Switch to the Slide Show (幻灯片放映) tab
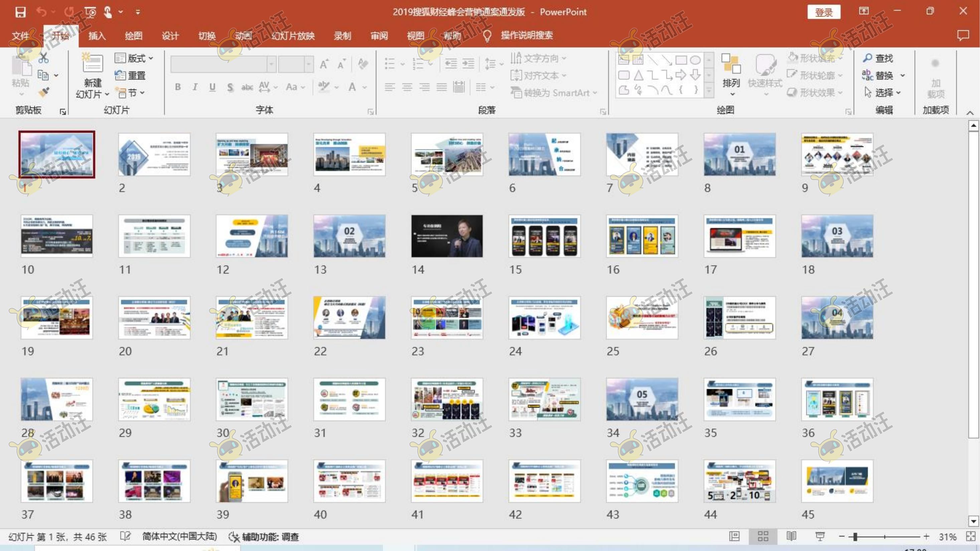 pos(293,36)
